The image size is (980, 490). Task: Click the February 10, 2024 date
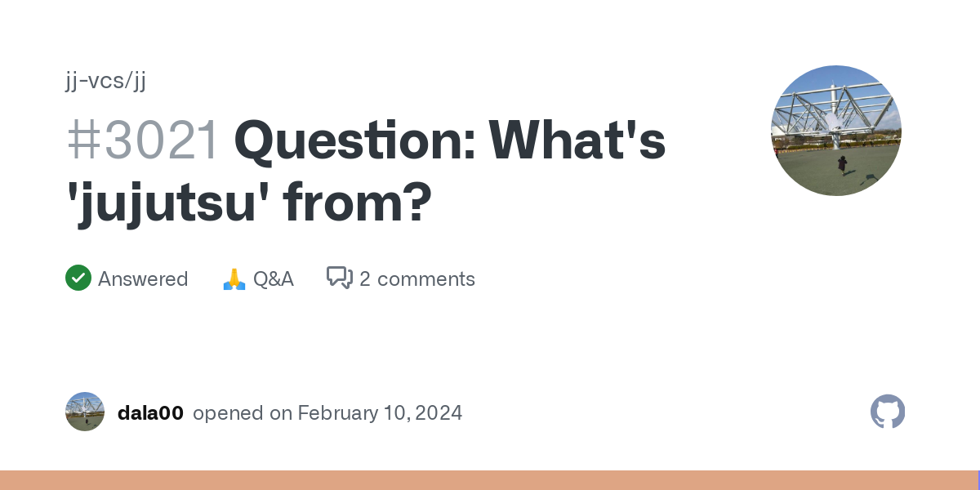[x=380, y=413]
